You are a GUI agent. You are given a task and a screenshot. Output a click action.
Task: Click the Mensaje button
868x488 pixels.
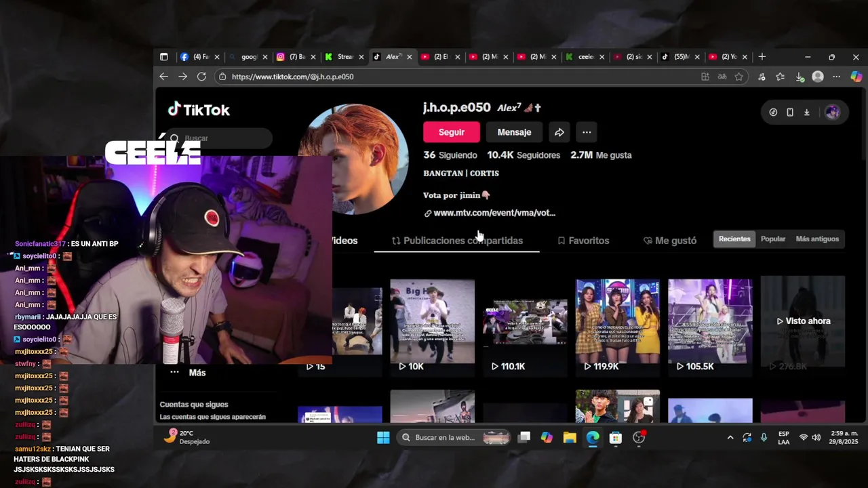tap(514, 132)
